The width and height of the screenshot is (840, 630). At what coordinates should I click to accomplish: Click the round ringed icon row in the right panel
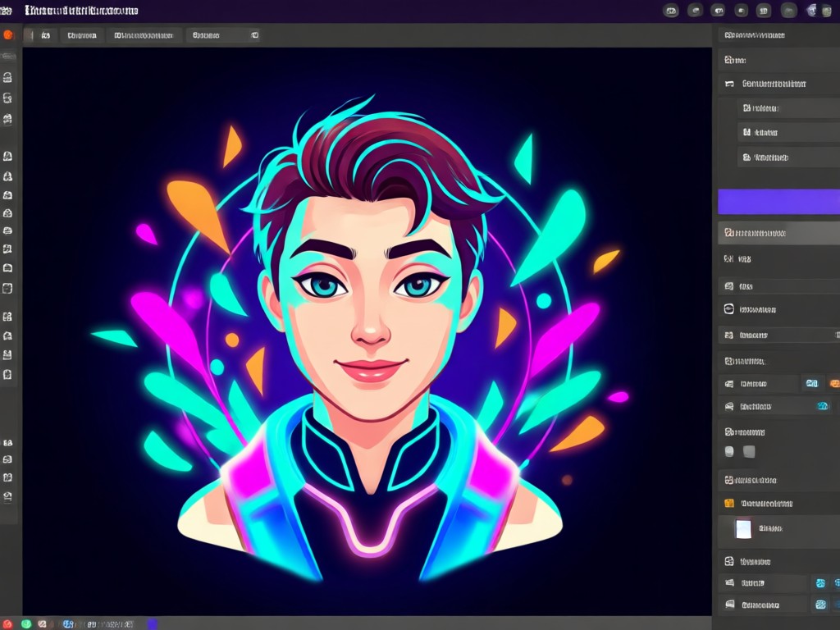click(x=779, y=309)
